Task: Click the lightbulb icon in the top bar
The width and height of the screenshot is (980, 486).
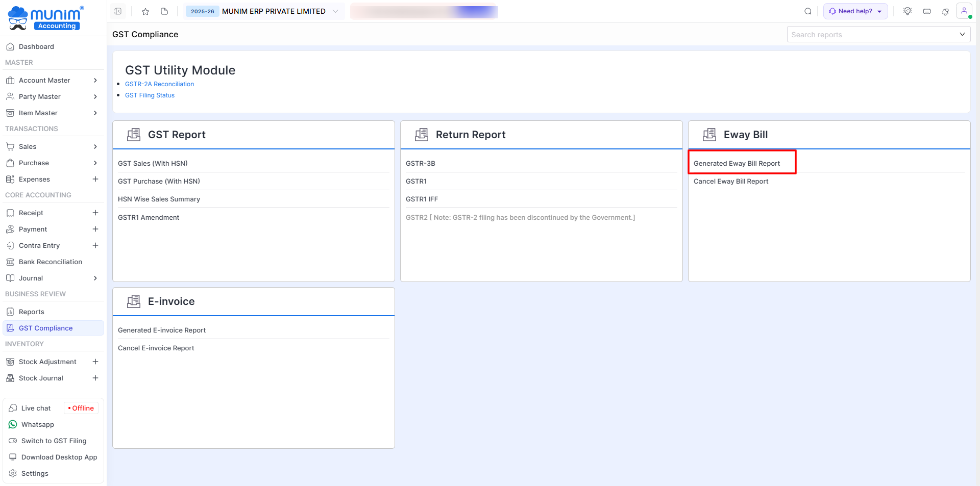Action: pos(908,11)
